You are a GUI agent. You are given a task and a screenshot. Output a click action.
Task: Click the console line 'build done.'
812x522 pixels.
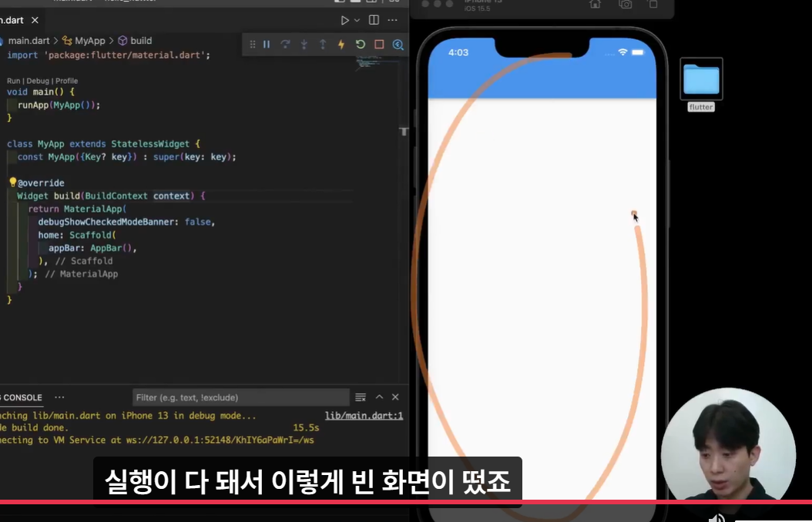point(34,428)
